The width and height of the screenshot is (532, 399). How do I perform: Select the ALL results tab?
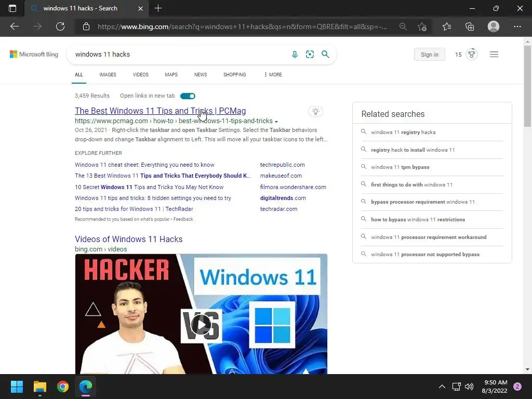pos(79,75)
